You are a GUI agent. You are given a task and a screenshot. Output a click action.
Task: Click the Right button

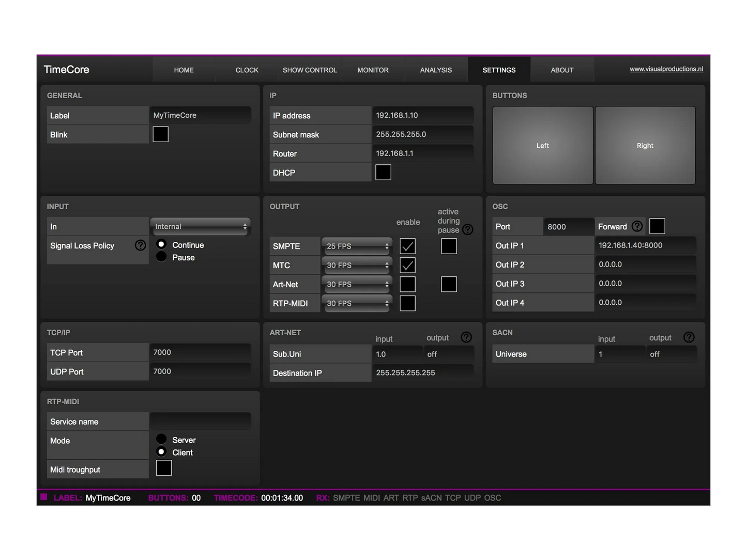(645, 146)
